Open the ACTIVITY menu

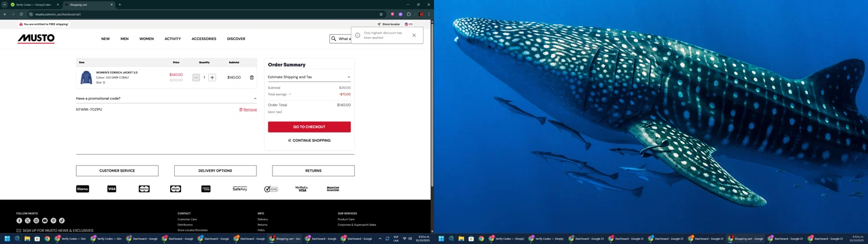pos(172,39)
